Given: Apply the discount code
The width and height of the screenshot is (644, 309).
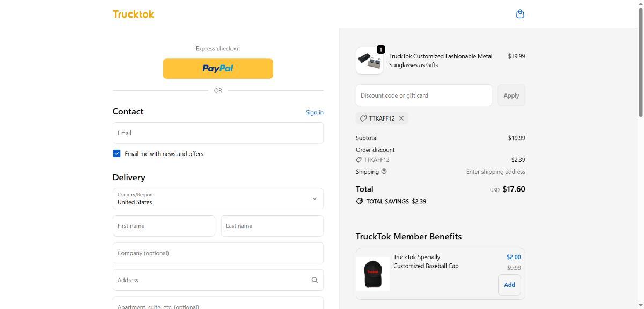Looking at the screenshot, I should (x=511, y=95).
